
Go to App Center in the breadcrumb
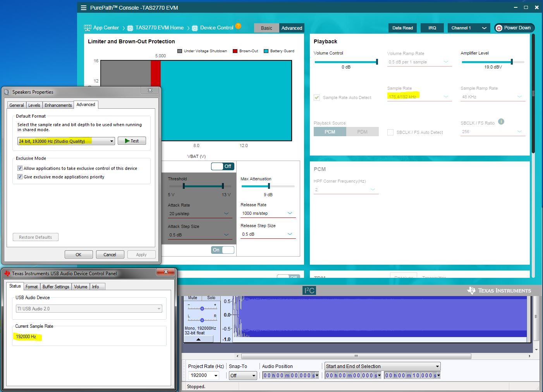pos(101,28)
